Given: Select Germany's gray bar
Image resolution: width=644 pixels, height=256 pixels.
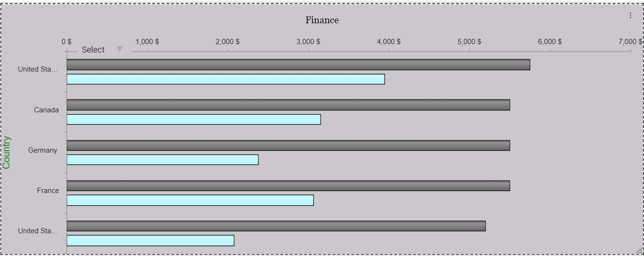Looking at the screenshot, I should [x=288, y=146].
